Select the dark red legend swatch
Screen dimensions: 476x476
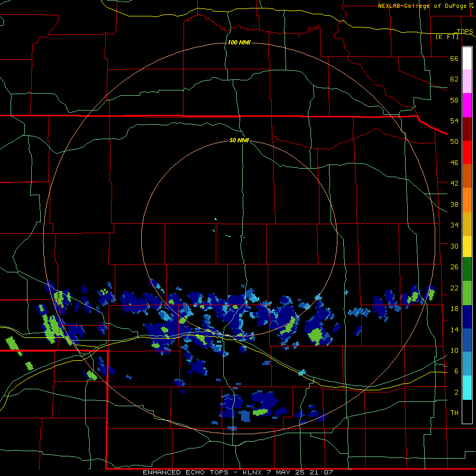coord(467,129)
